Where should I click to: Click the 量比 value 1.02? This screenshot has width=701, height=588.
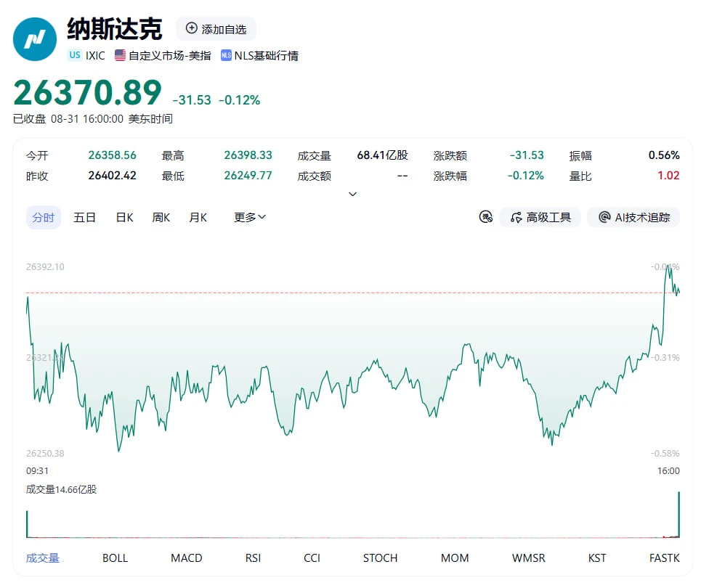[668, 176]
